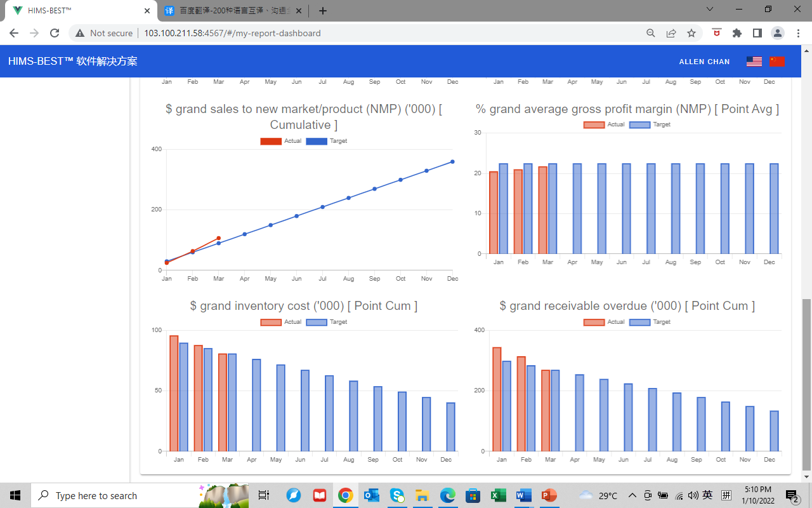Screen dimensions: 812x508
Task: Switch language using the China flag icon
Action: [x=777, y=62]
